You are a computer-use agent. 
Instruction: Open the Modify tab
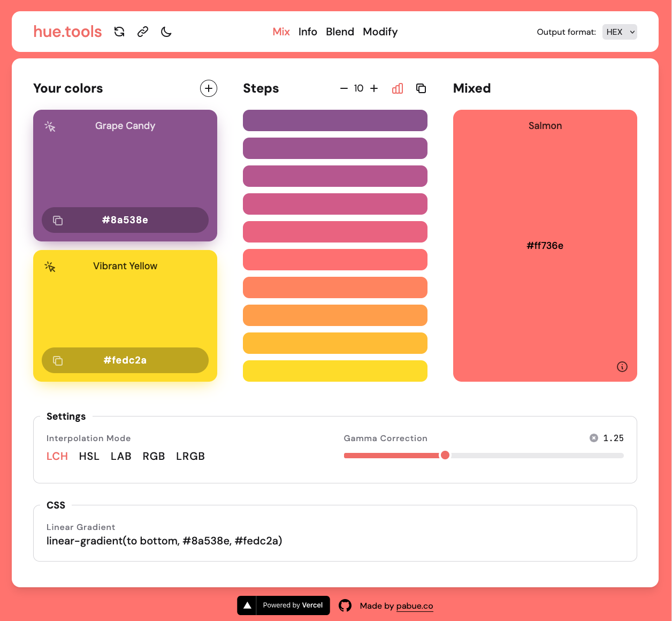pyautogui.click(x=380, y=32)
